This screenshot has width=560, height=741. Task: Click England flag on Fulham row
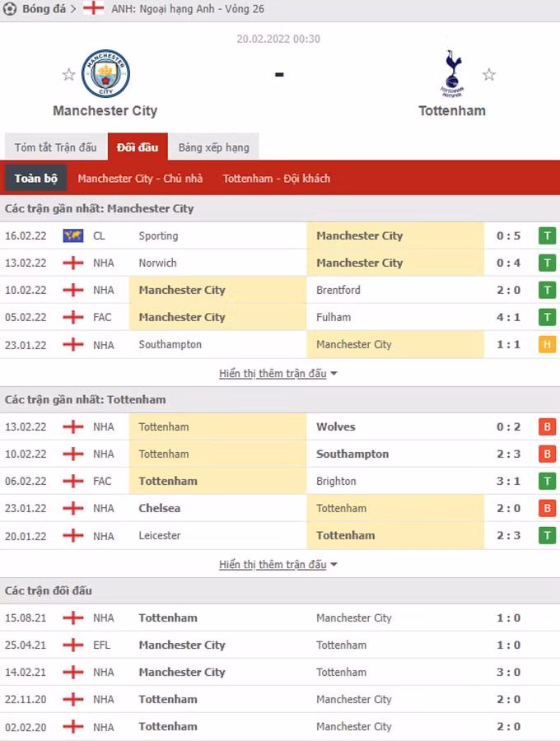point(73,317)
